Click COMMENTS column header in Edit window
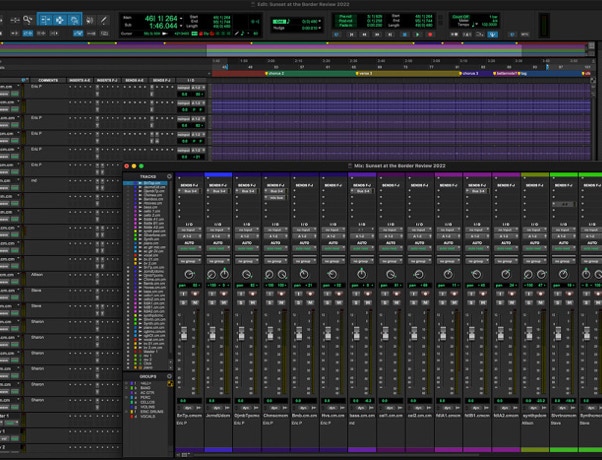Image resolution: width=602 pixels, height=460 pixels. point(48,80)
